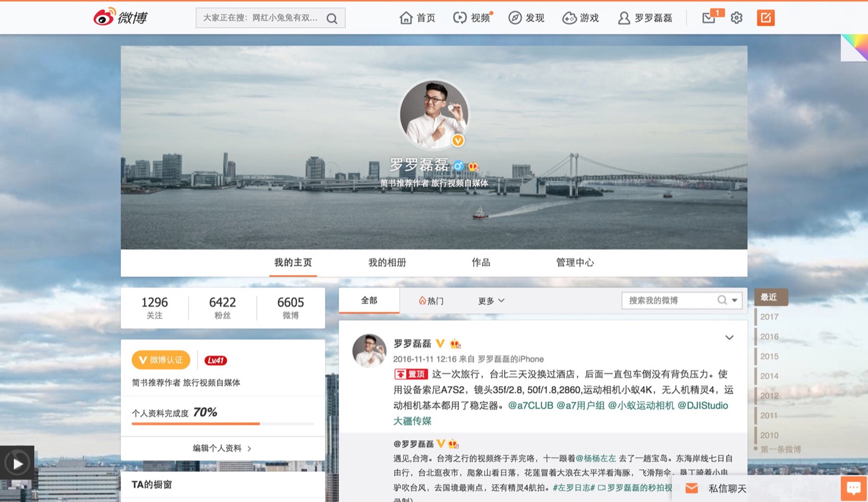This screenshot has width=868, height=502.
Task: Select the 热门 posts tab
Action: 431,301
